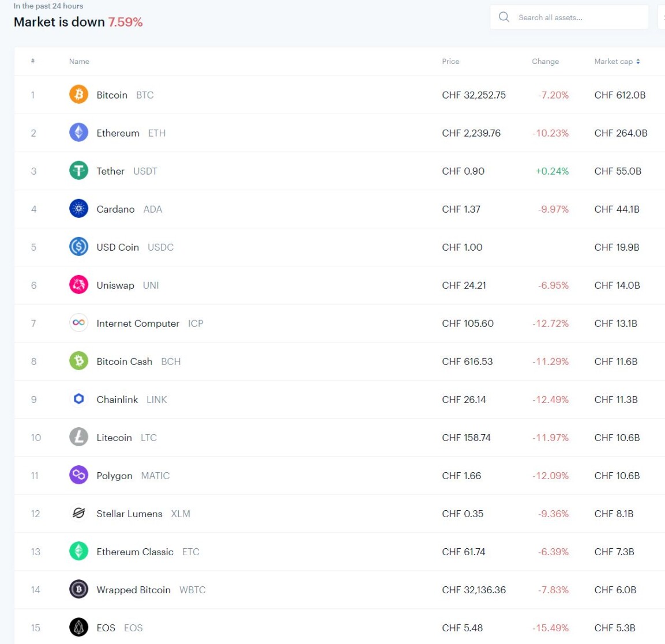The image size is (665, 644).
Task: Click the Stellar Lumens logo icon
Action: [78, 514]
